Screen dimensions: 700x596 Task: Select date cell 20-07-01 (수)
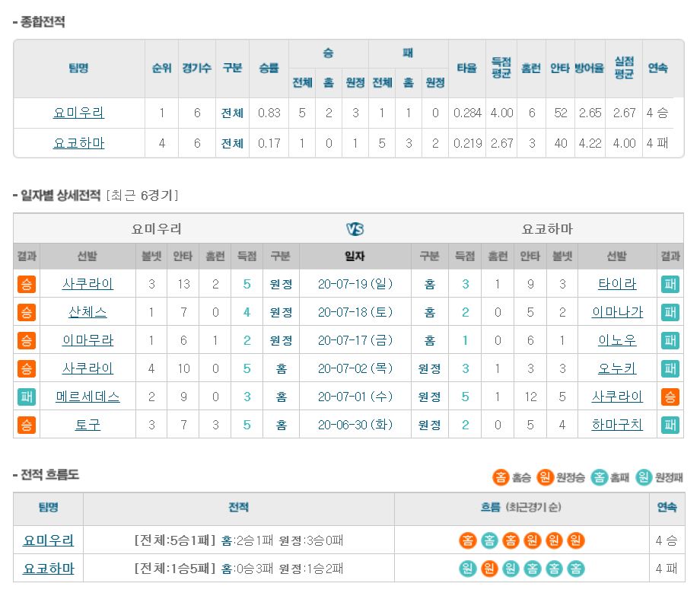tap(355, 397)
